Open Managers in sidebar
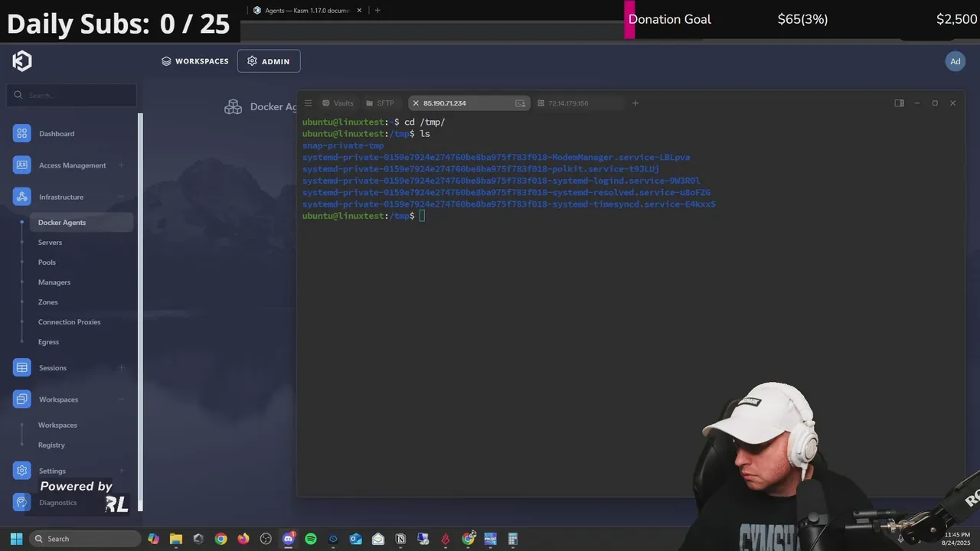Image resolution: width=980 pixels, height=551 pixels. (x=54, y=282)
